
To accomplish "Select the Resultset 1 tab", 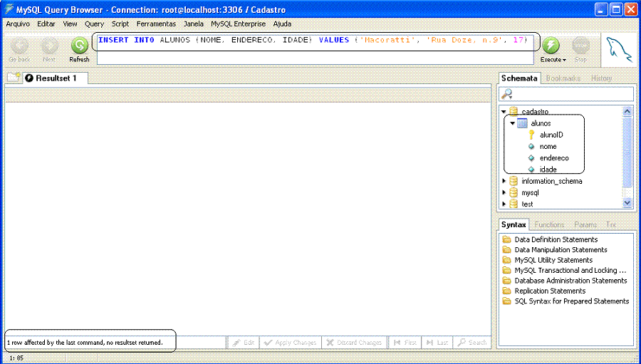I will click(x=56, y=78).
